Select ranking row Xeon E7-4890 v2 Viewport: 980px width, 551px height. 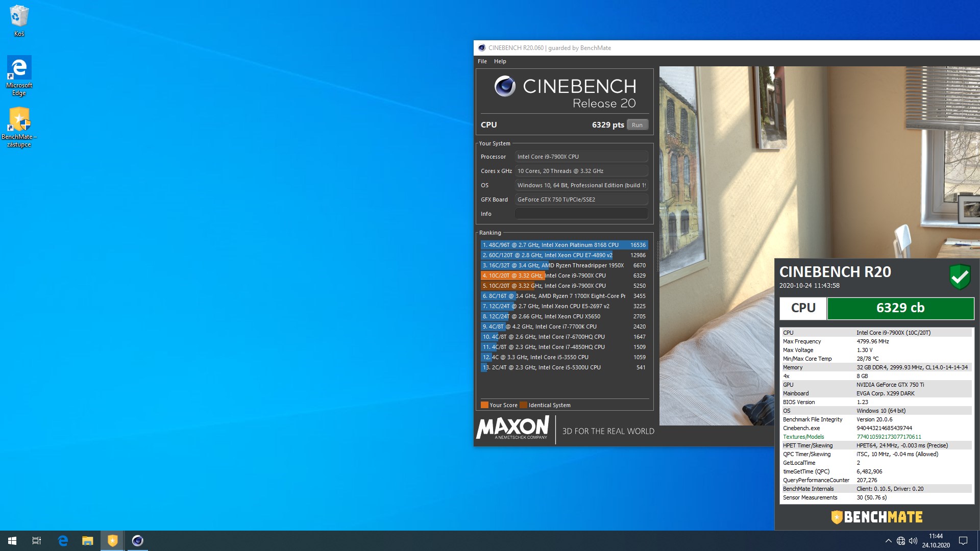(x=565, y=255)
